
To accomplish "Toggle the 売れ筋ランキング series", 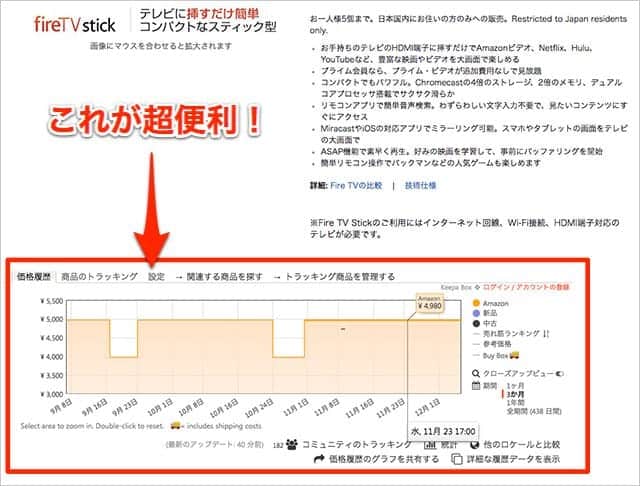I will [511, 333].
